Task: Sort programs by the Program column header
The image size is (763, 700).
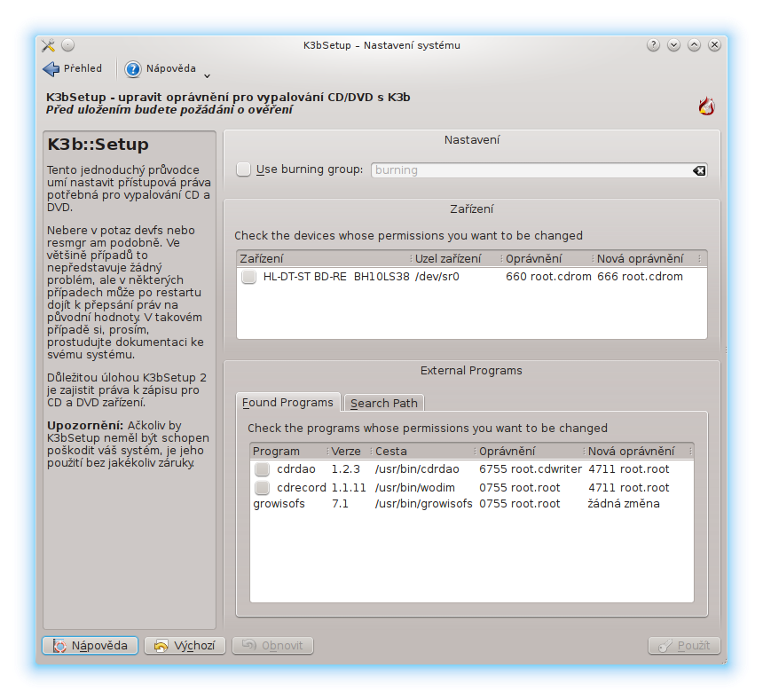Action: (288, 452)
